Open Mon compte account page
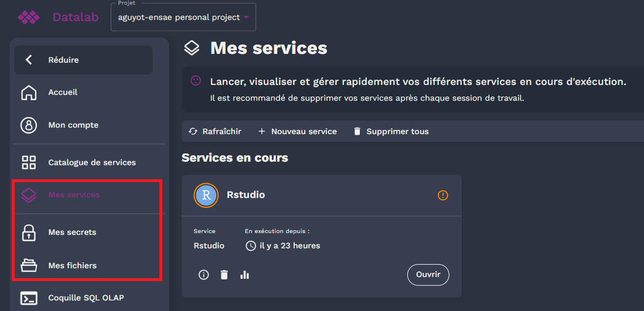Viewport: 644px width, 311px height. 73,125
